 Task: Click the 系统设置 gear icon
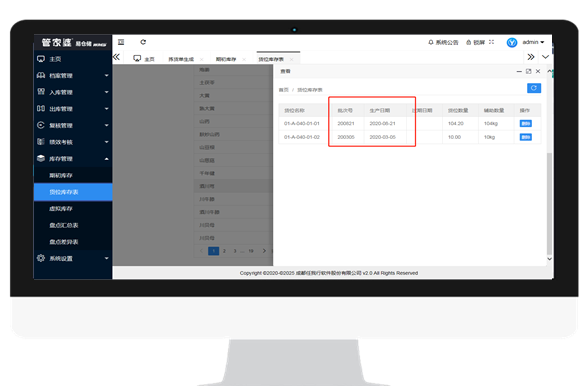(41, 258)
